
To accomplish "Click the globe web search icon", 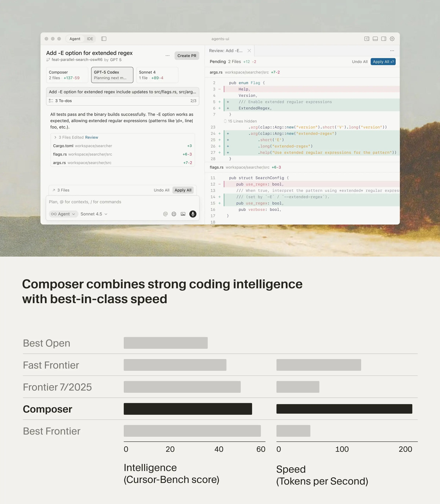I will click(174, 214).
